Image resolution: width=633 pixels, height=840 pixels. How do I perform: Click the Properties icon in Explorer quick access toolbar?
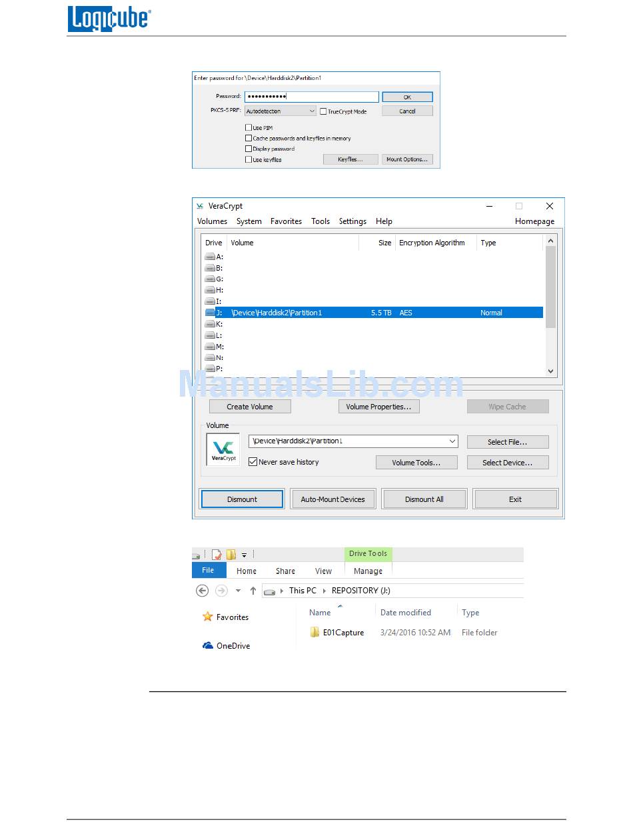[x=216, y=555]
